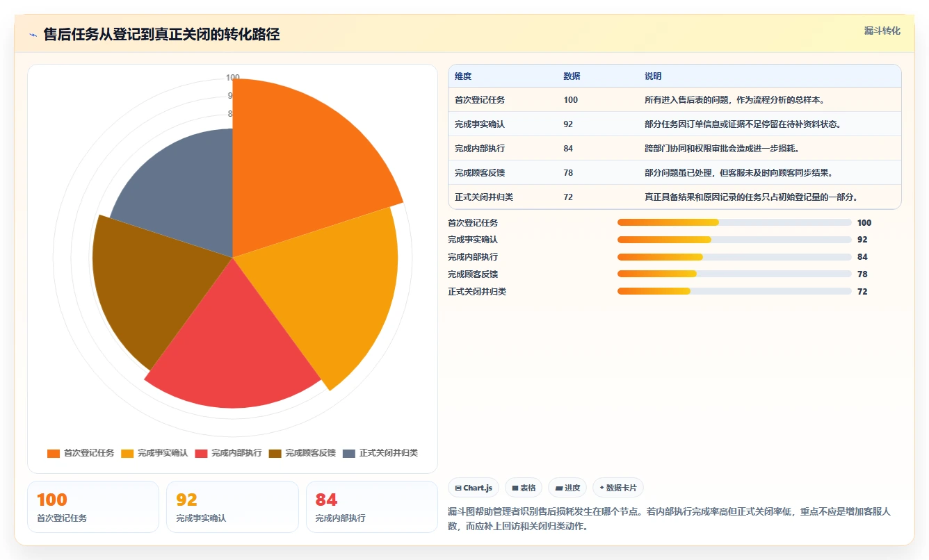Click the 进度 tag chip
Screen dimensions: 929x560
coord(567,488)
